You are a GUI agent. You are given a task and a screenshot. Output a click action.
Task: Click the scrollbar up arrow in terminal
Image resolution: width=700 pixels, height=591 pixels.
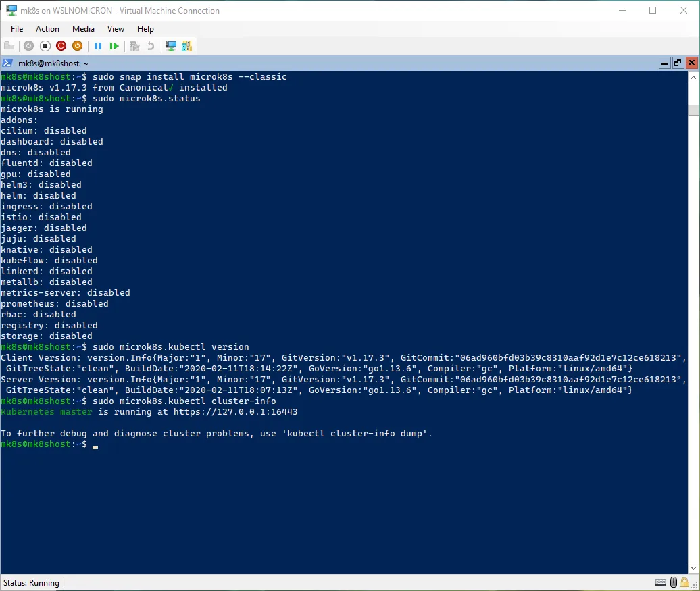point(693,76)
